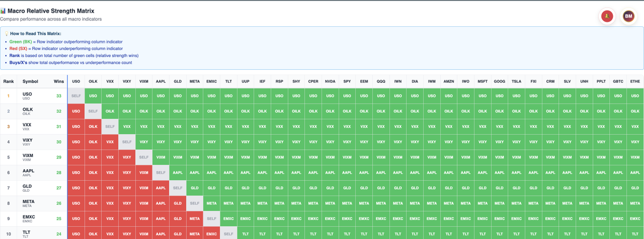Select the DIA column header
Screen dimensions: 644x239
(x=415, y=82)
